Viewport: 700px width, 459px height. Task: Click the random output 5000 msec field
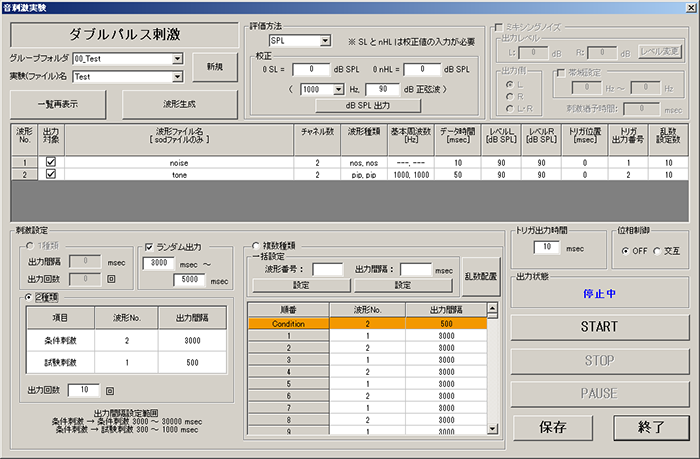pos(189,280)
